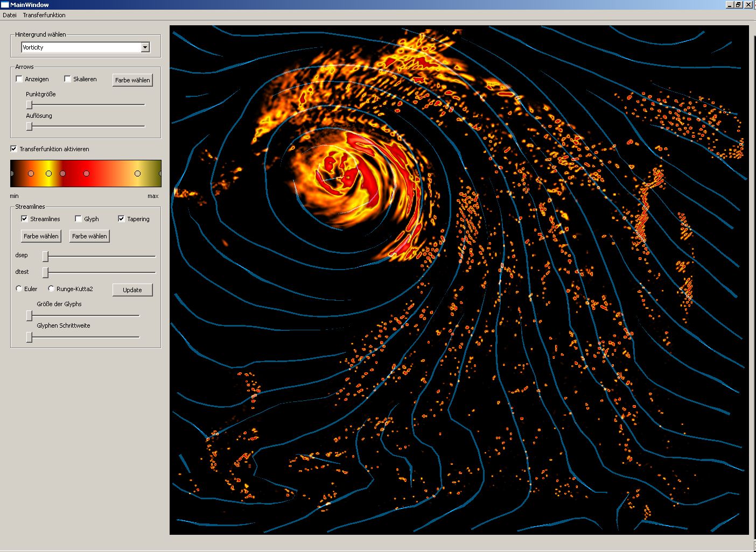Open the Transferfunktion menu
Image resolution: width=756 pixels, height=552 pixels.
point(44,15)
